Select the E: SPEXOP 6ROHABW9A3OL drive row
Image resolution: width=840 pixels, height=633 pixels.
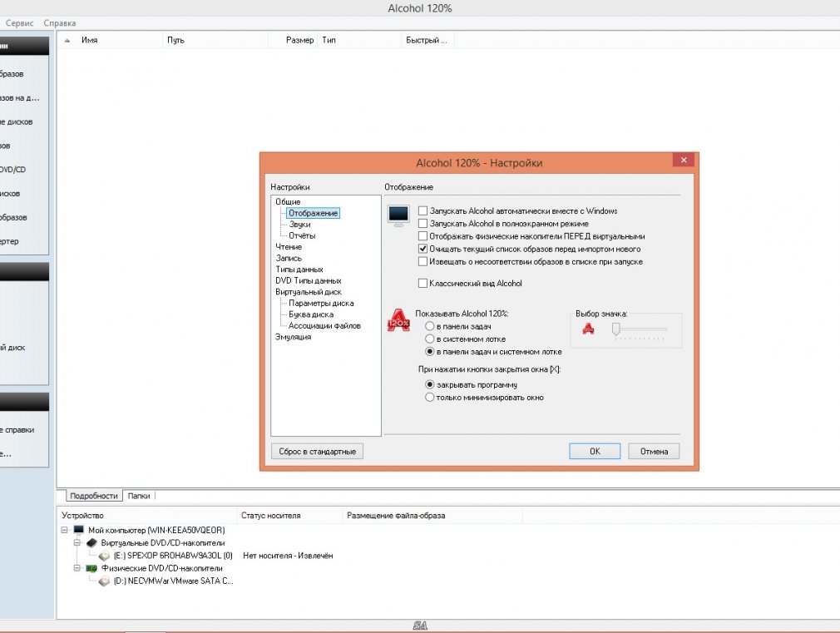173,556
